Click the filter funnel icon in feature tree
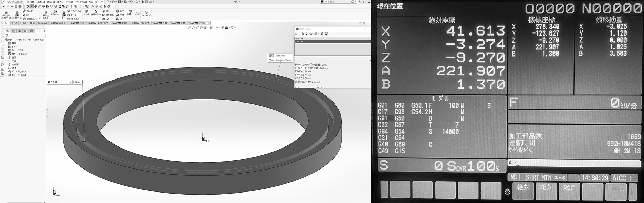 point(7,36)
